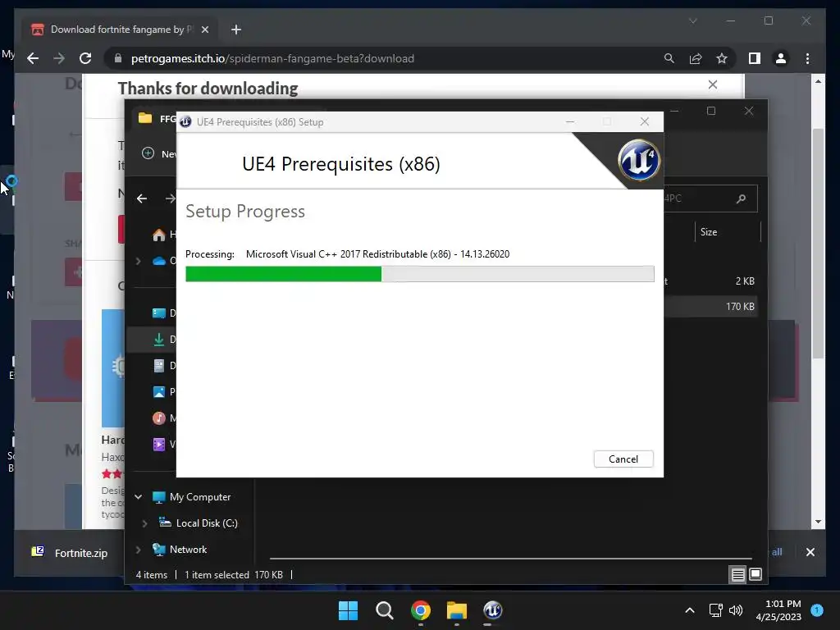Cancel the UE4 Prerequisites setup
This screenshot has width=840, height=630.
pyautogui.click(x=623, y=459)
